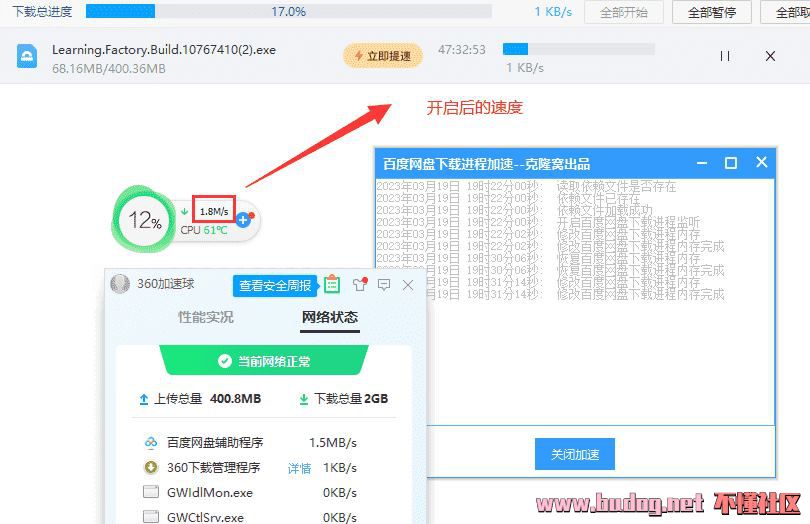Click the 47:32:53 remaining time

(x=462, y=50)
